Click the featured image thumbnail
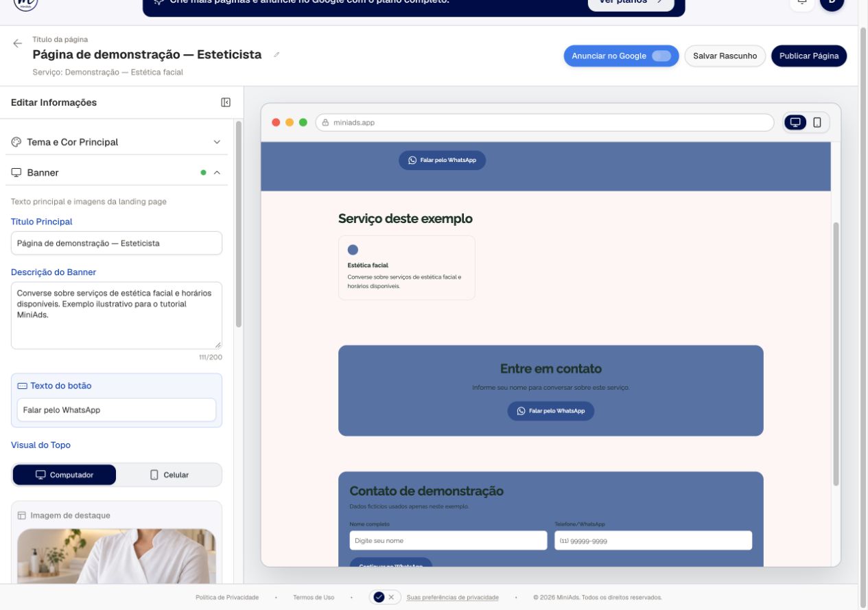This screenshot has height=610, width=868. click(x=117, y=556)
